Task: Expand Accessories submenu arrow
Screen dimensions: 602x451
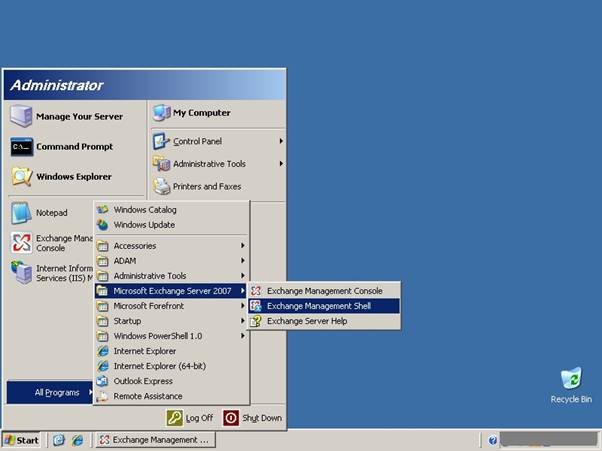Action: click(x=243, y=246)
